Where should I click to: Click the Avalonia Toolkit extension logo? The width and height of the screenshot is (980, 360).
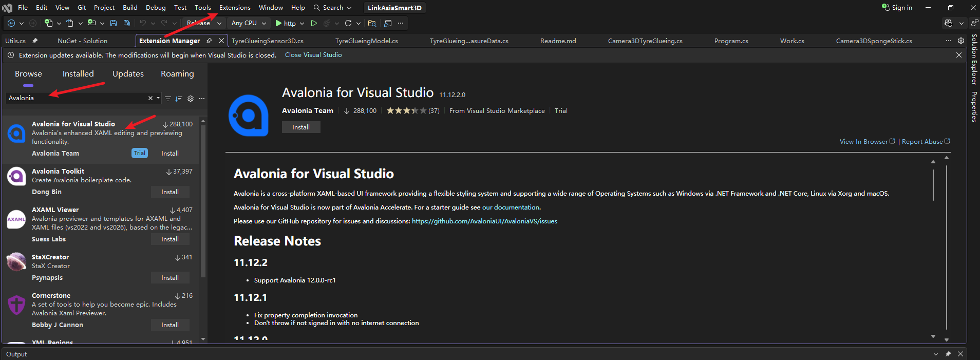16,177
